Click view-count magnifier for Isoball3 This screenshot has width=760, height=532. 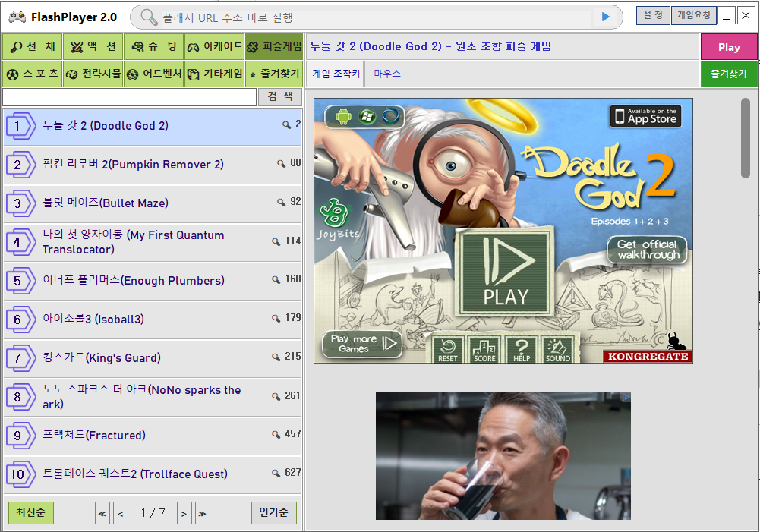click(x=276, y=318)
